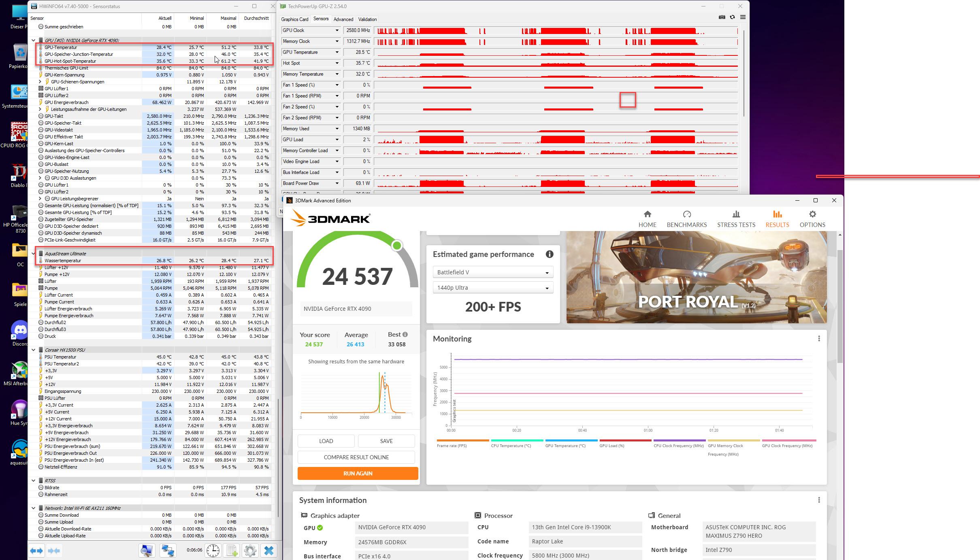
Task: Expand GPU Leistungsbegrenzer row
Action: pos(40,199)
